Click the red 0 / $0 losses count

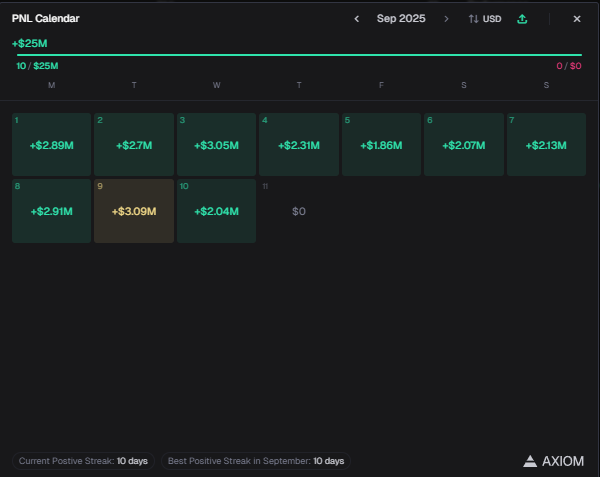pyautogui.click(x=569, y=66)
